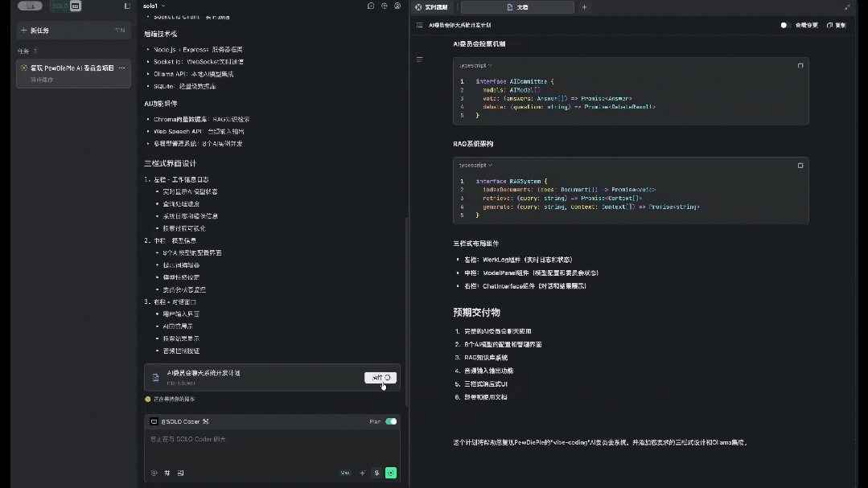The height and width of the screenshot is (488, 868).
Task: Toggle the switch in document header
Action: point(785,25)
